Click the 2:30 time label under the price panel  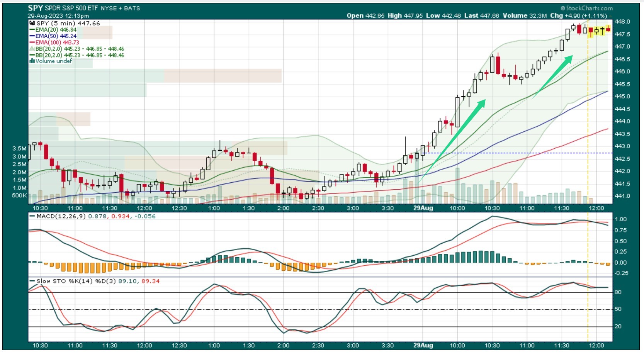click(318, 208)
